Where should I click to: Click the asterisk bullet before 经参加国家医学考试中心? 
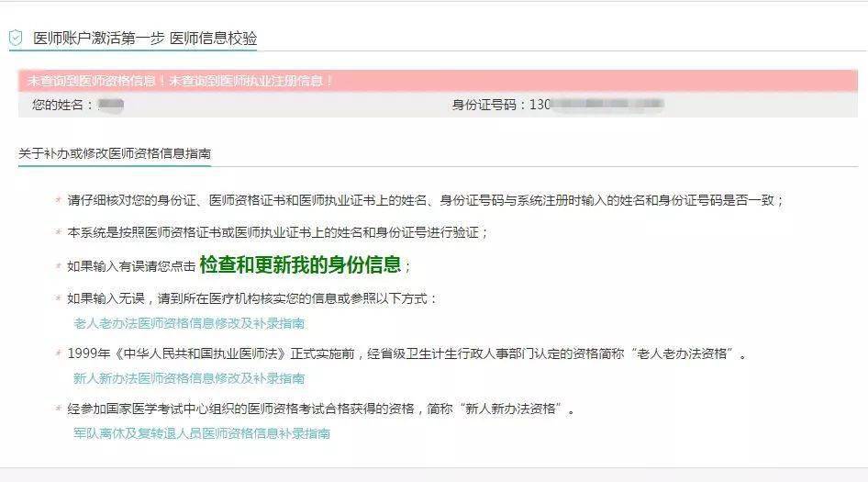58,409
